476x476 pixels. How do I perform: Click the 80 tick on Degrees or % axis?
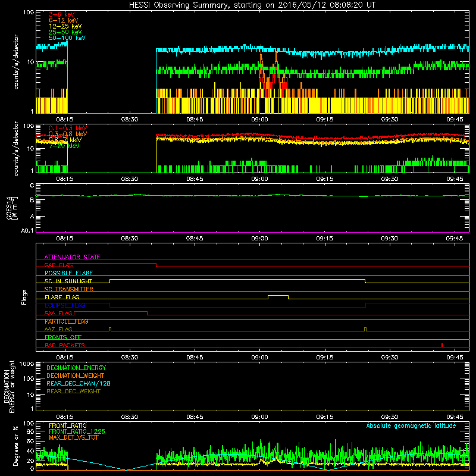(x=30, y=431)
